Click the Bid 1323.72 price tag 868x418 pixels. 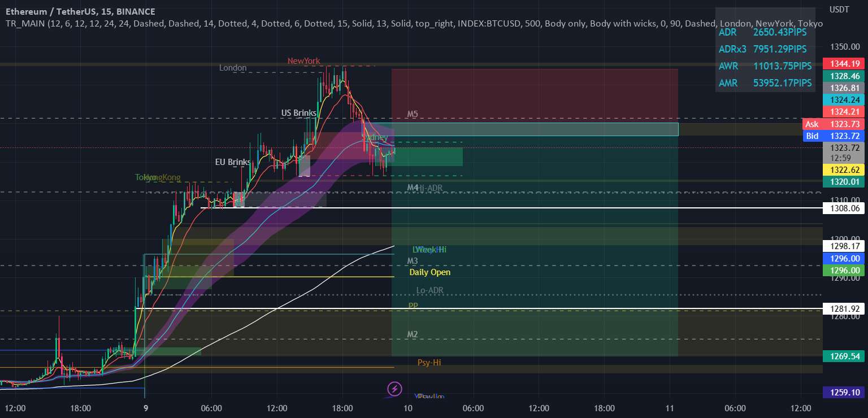[x=833, y=136]
